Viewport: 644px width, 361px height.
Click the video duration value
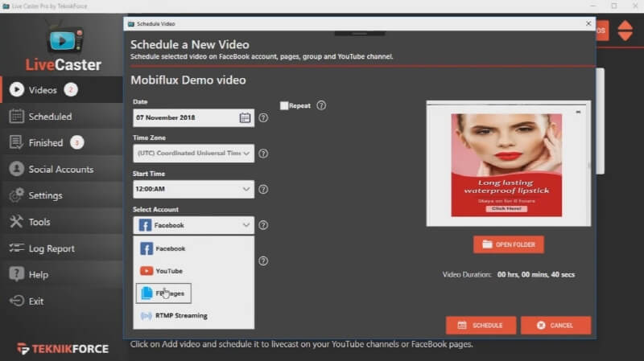click(x=536, y=274)
